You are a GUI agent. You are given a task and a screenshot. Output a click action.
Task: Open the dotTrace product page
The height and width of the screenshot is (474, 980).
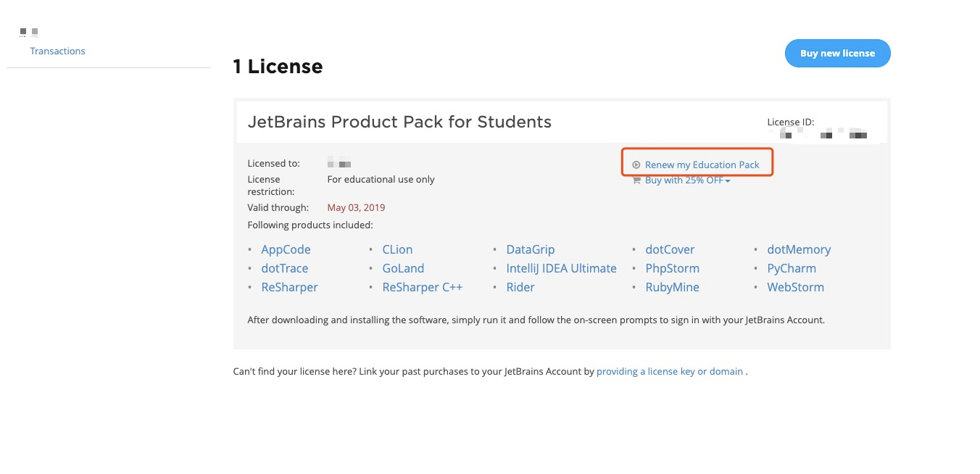[x=284, y=268]
